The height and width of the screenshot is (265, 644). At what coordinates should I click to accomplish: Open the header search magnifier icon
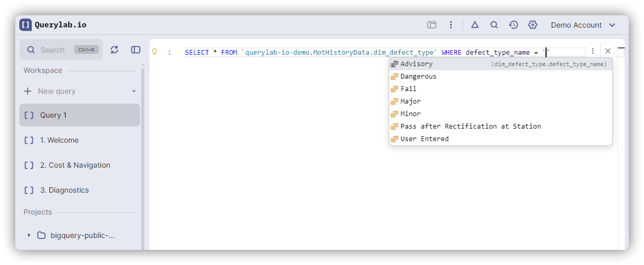(x=494, y=24)
